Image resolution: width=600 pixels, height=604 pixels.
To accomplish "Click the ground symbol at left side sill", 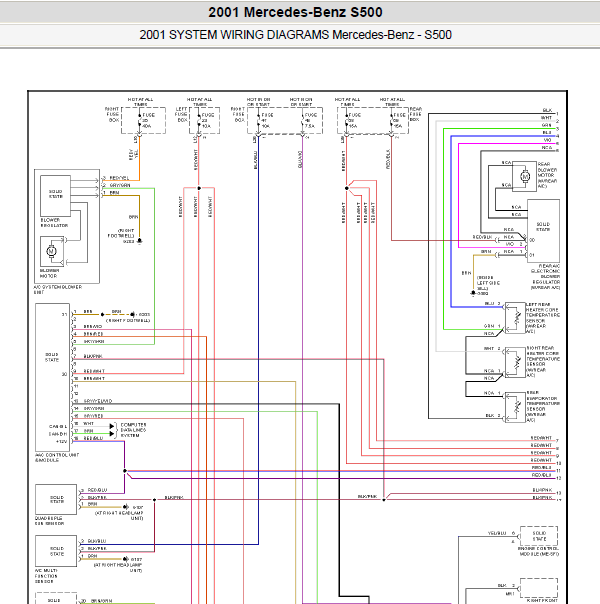I will point(473,293).
